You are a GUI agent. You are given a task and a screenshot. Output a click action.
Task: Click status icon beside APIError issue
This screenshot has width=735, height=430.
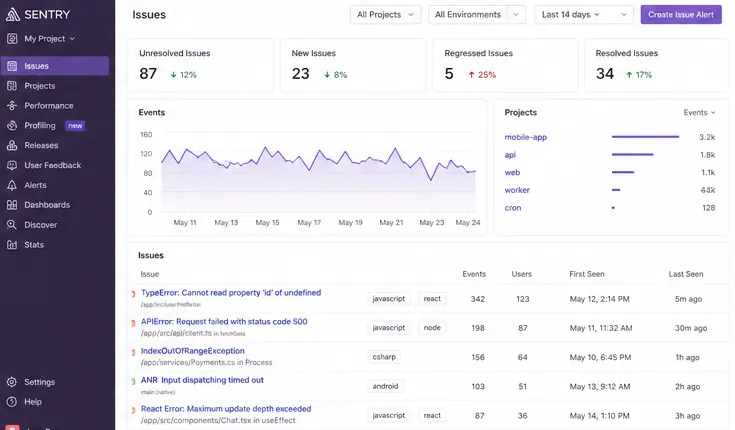[134, 323]
